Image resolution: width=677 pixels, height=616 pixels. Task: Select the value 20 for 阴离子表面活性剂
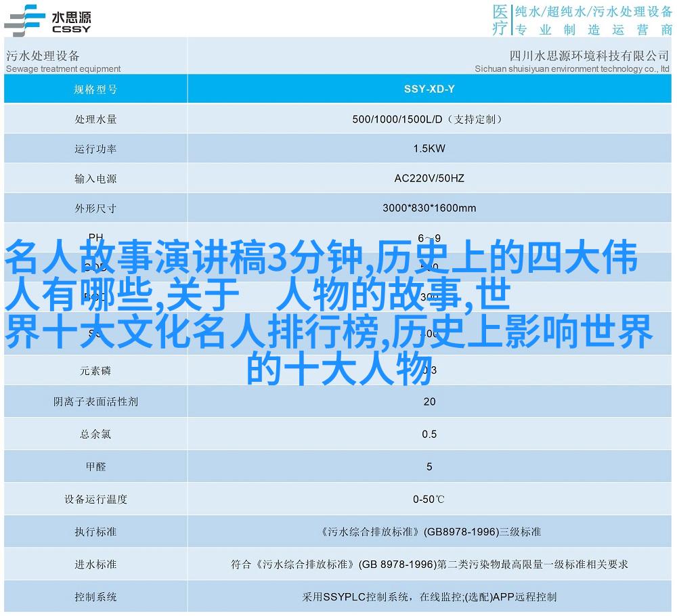[429, 402]
